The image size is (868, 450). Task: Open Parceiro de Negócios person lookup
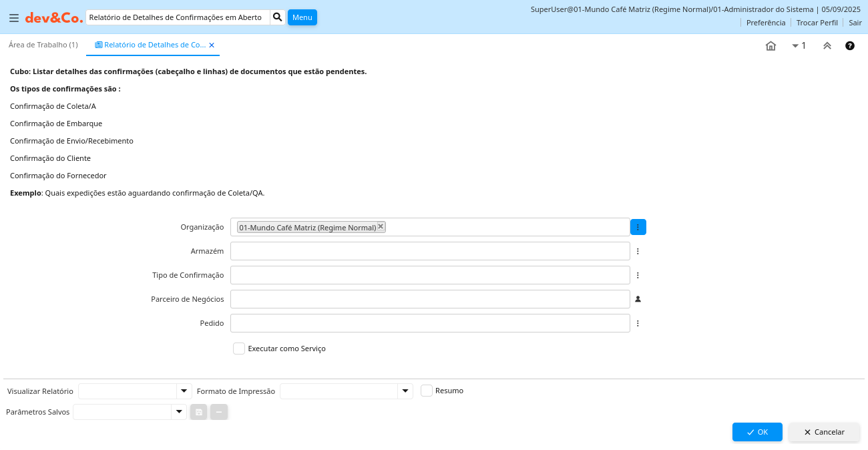[x=638, y=299]
